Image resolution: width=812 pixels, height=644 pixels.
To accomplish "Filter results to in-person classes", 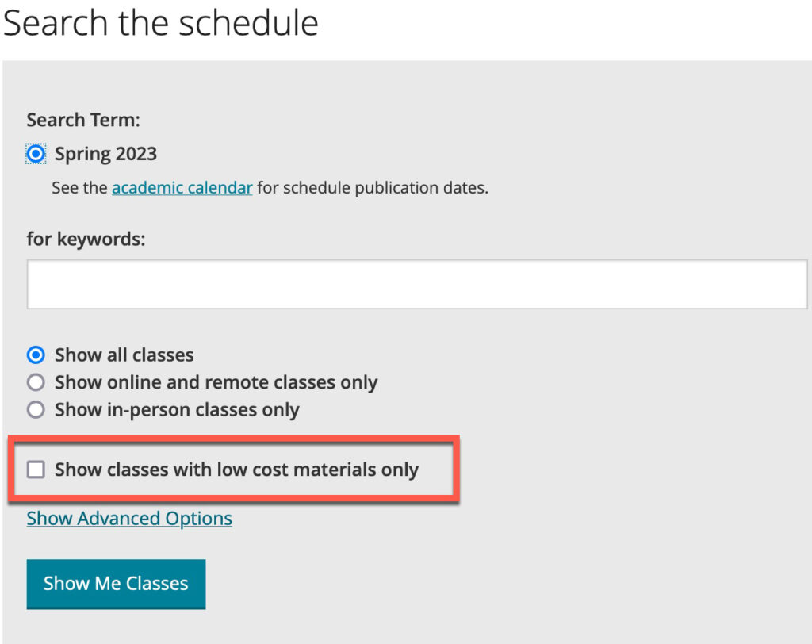I will coord(36,409).
